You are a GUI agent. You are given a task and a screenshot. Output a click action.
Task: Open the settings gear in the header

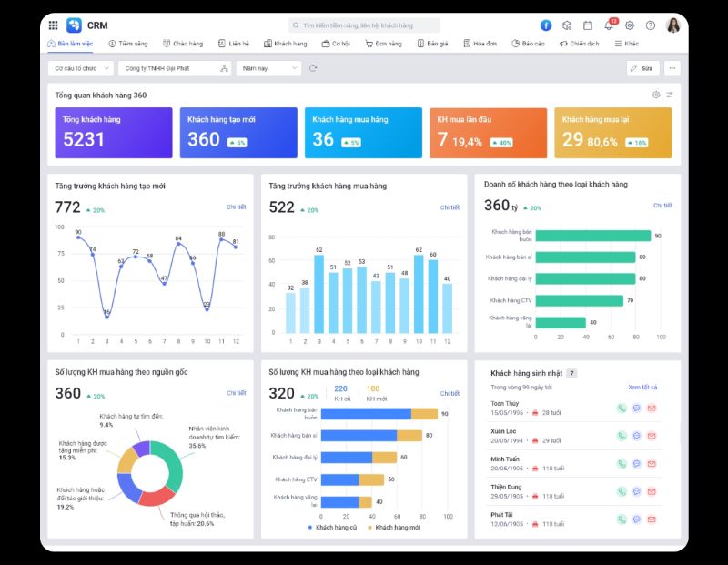click(x=630, y=25)
